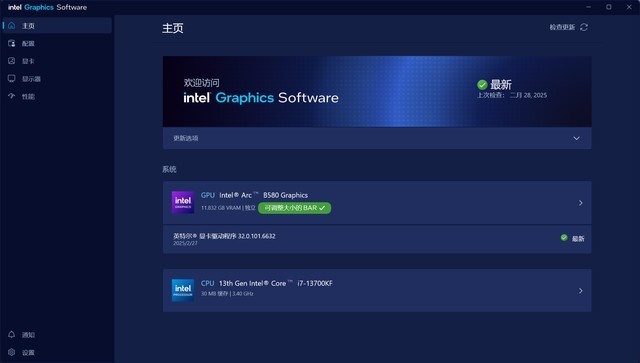Maximize the Intel Graphics Software window
The width and height of the screenshot is (640, 363).
[609, 7]
